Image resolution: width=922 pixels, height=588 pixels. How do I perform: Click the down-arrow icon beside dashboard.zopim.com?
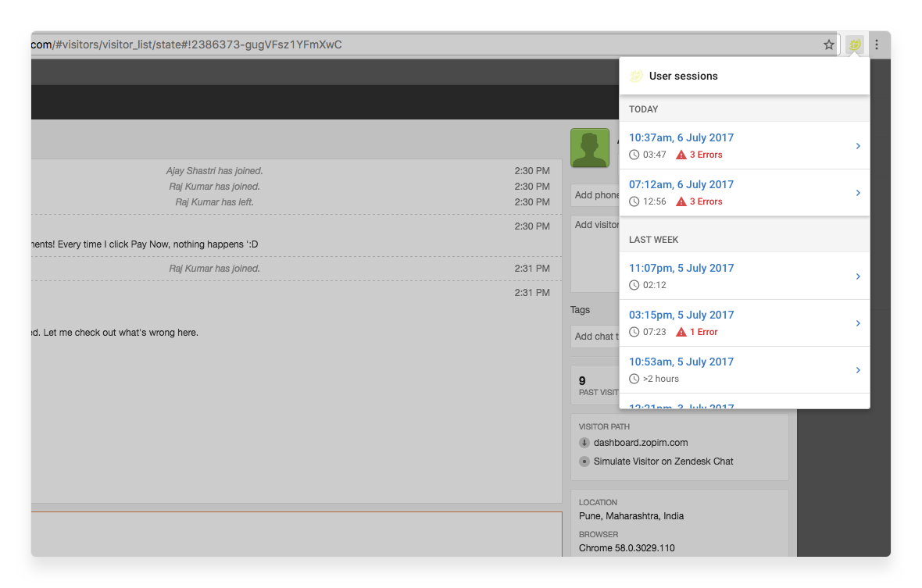click(584, 442)
